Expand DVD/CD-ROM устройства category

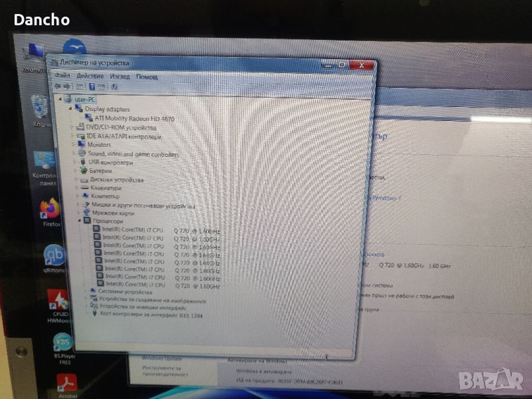click(x=72, y=127)
